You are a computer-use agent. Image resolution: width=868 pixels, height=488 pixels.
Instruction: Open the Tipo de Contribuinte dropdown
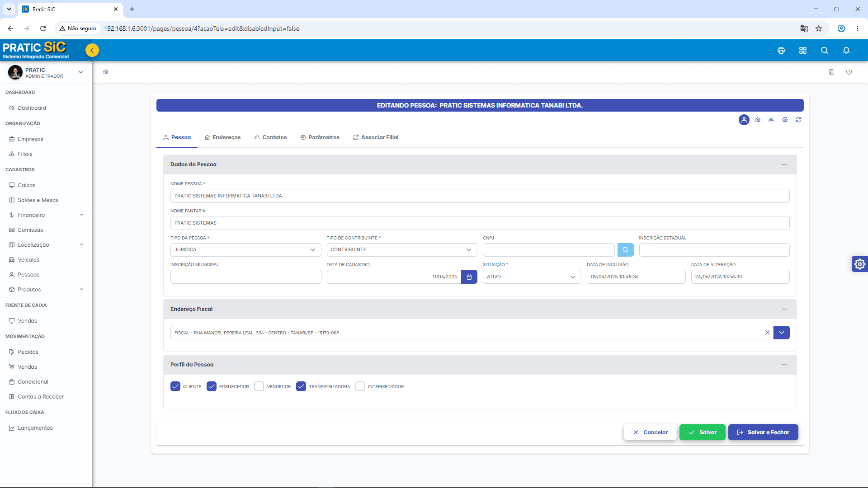(x=402, y=250)
